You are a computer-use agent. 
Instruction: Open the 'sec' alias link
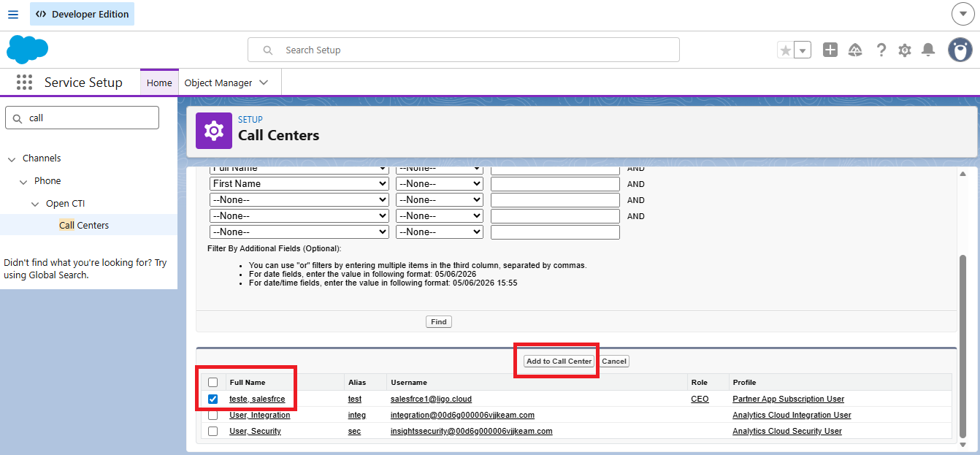354,431
